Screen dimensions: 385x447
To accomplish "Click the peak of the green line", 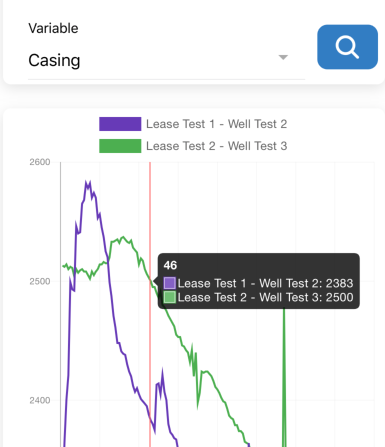I will pos(123,237).
